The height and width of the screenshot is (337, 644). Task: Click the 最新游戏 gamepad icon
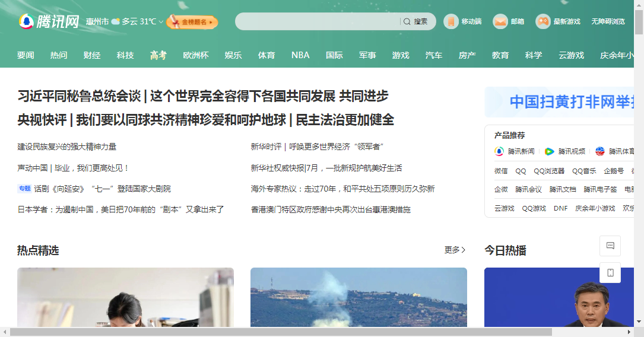point(543,21)
